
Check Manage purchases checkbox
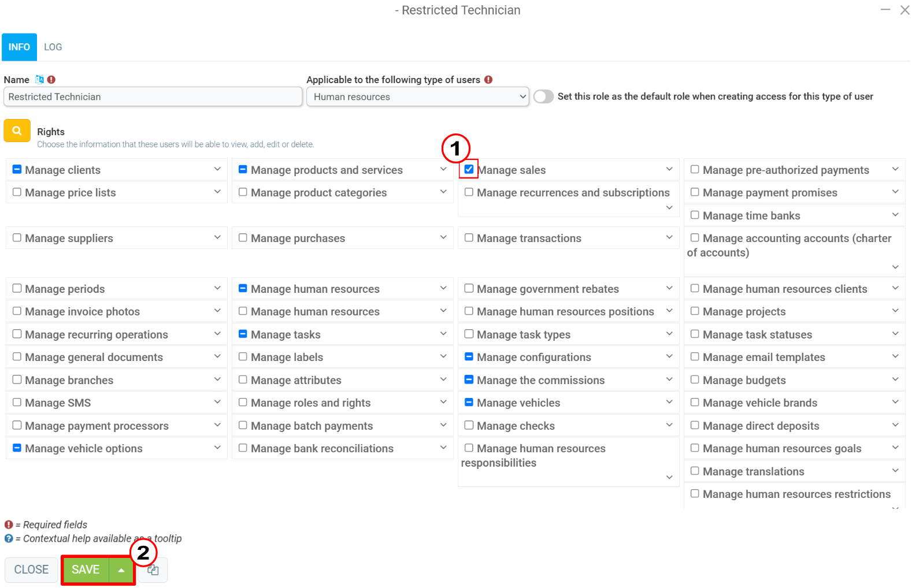(x=243, y=237)
